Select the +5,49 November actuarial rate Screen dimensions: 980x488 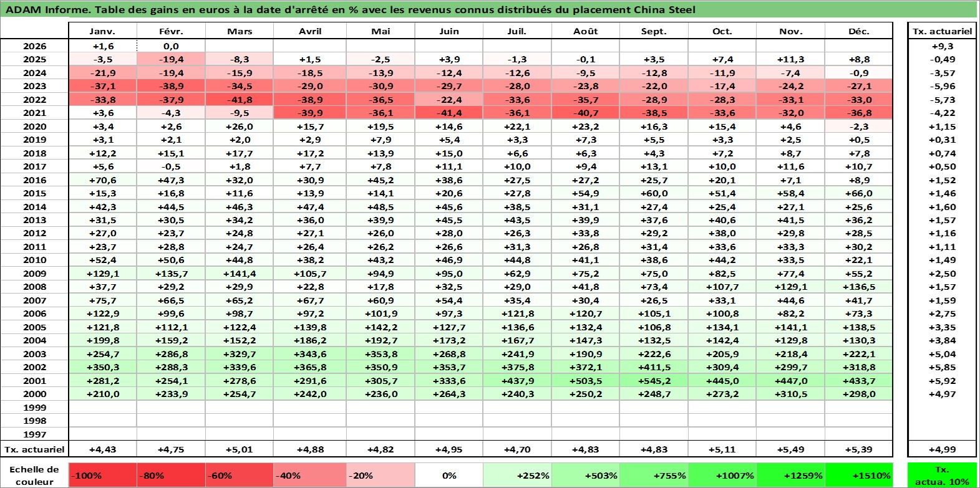[790, 449]
